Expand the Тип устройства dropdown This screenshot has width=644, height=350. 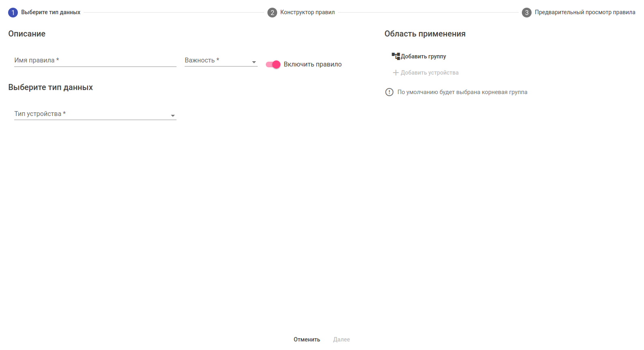95,114
